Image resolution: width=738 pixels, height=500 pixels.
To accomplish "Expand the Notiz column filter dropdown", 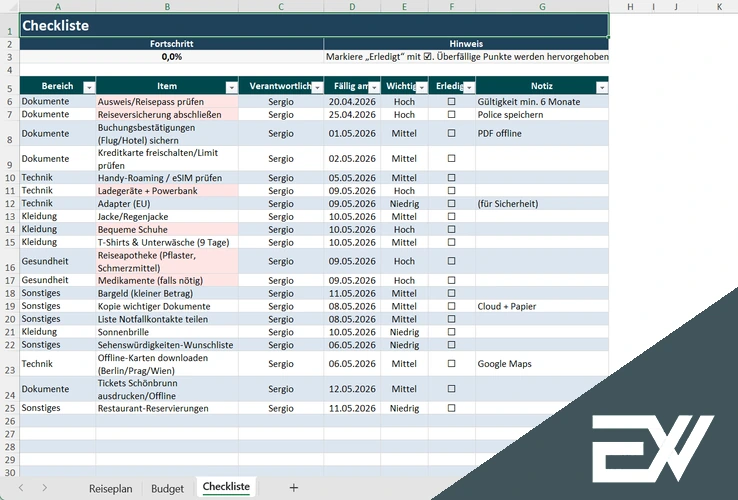I will 600,87.
